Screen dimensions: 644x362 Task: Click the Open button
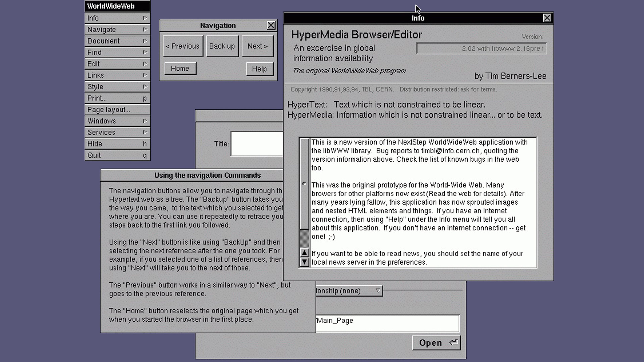(436, 343)
